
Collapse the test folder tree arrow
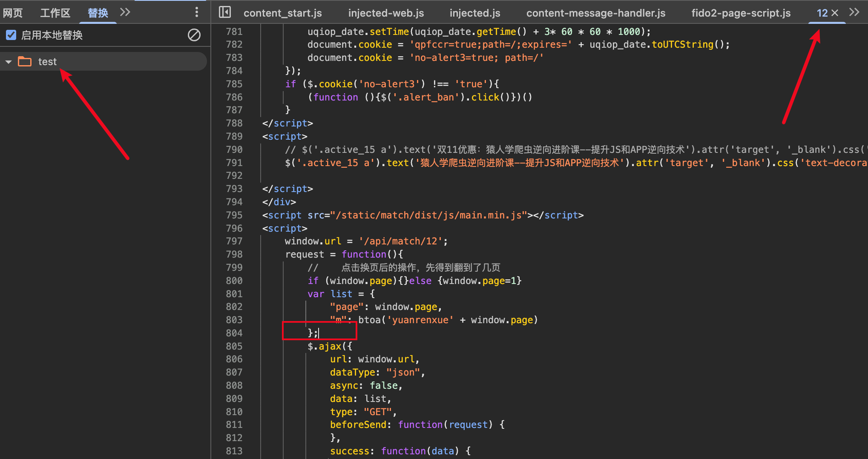point(9,62)
